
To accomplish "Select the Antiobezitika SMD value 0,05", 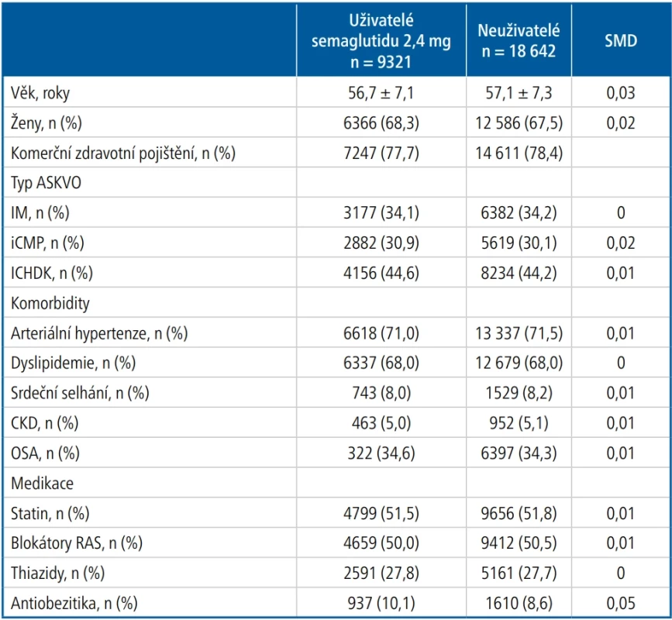I will (x=621, y=603).
